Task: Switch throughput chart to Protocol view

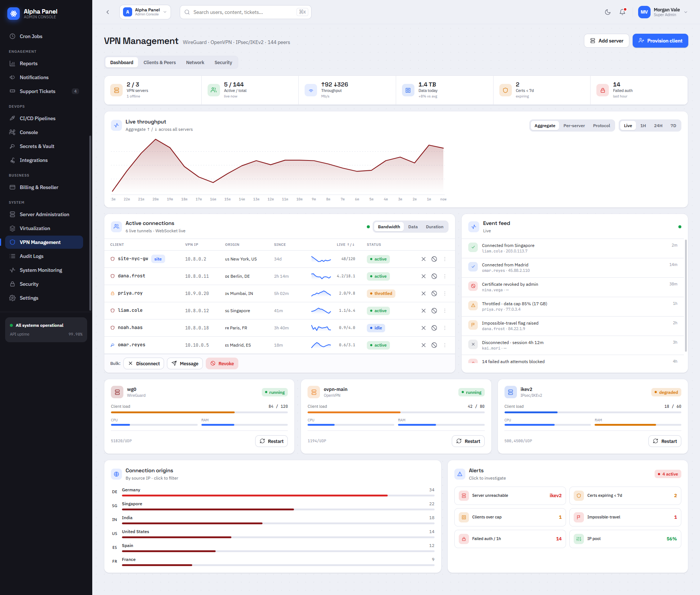Action: [x=602, y=126]
